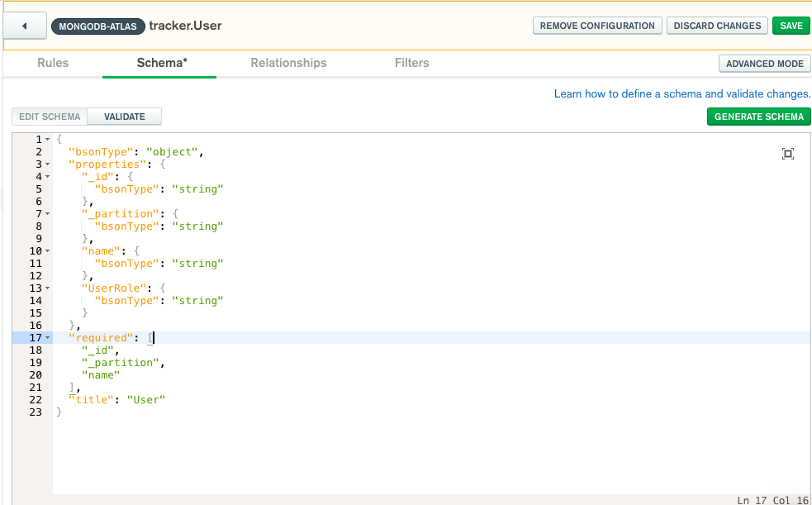Open the Relationships tab
812x505 pixels.
(288, 63)
